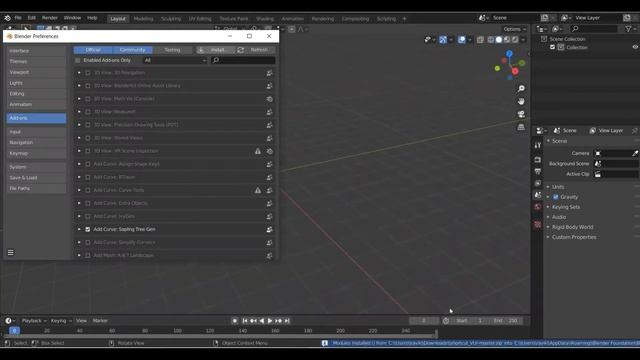Switch to the Shading workspace tab

(x=264, y=19)
